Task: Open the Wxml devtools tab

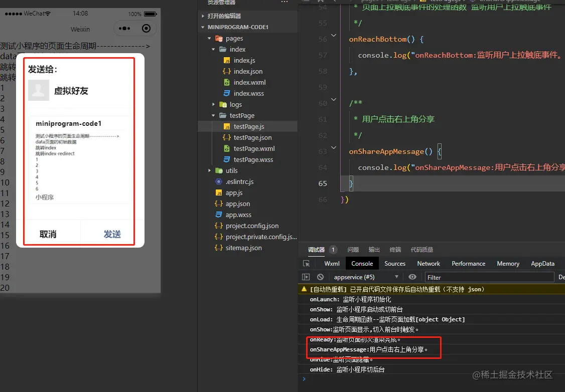Action: 332,264
